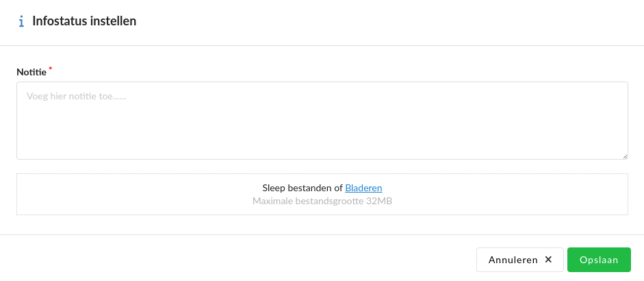This screenshot has height=281, width=644.
Task: Click the blue info icon in header
Action: pyautogui.click(x=21, y=21)
